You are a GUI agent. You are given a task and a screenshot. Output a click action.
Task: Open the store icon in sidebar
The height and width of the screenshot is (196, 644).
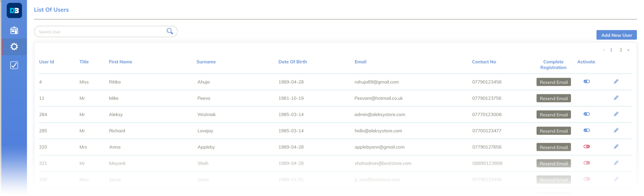coord(14,30)
